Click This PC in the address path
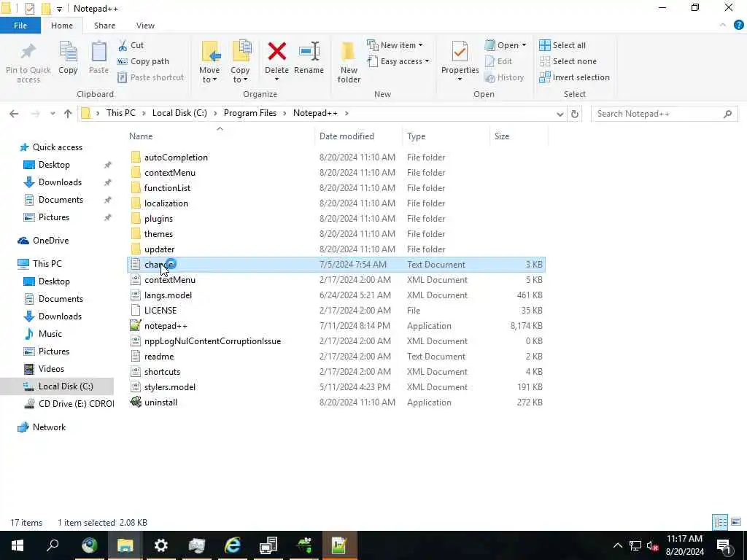This screenshot has height=560, width=747. 121,113
